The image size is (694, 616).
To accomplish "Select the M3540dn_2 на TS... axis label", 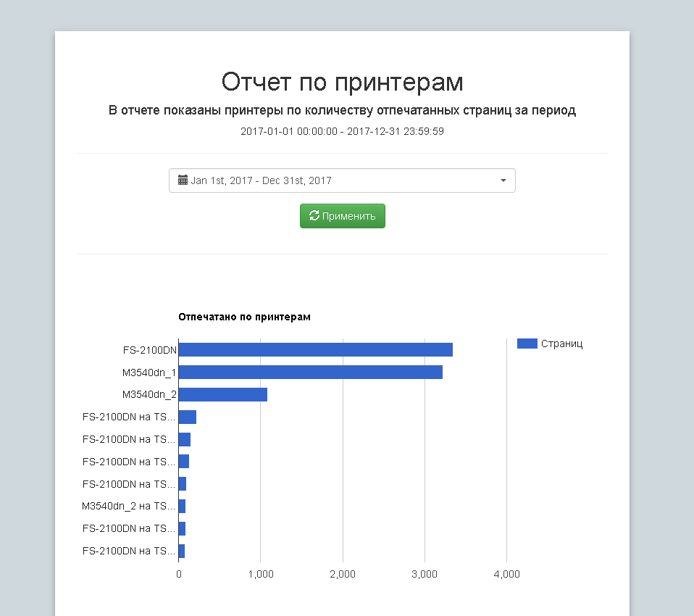I will pos(129,506).
